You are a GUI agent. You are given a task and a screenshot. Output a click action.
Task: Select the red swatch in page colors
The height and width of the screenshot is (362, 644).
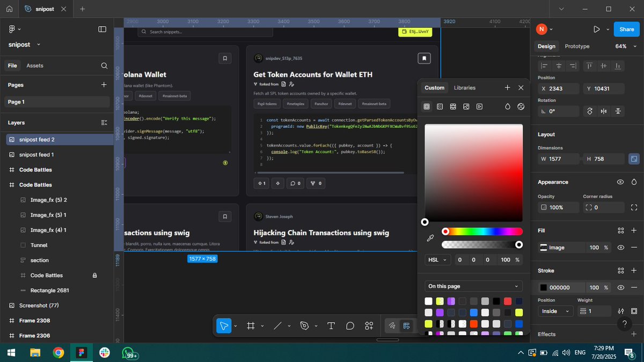pyautogui.click(x=508, y=301)
